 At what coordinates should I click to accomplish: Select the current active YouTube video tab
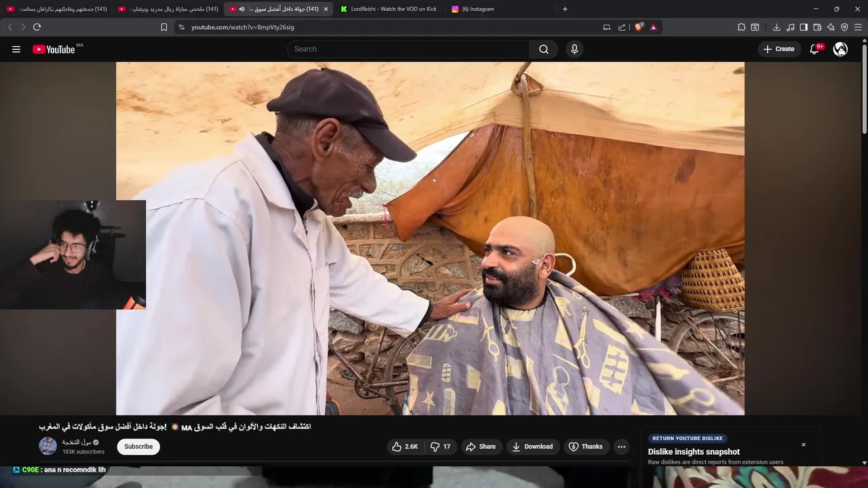(x=279, y=9)
